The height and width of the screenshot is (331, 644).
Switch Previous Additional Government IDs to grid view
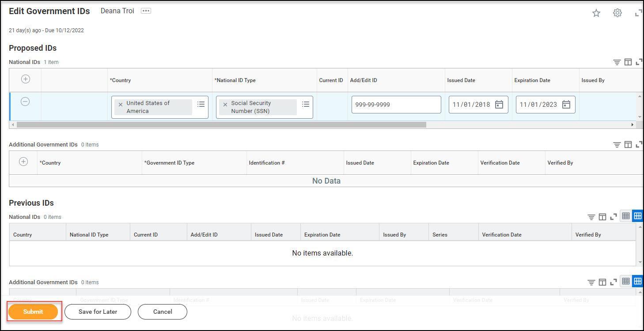pyautogui.click(x=637, y=281)
